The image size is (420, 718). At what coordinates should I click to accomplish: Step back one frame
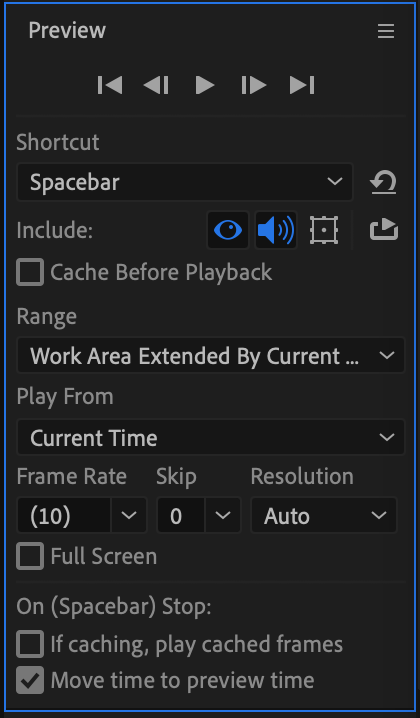click(156, 85)
